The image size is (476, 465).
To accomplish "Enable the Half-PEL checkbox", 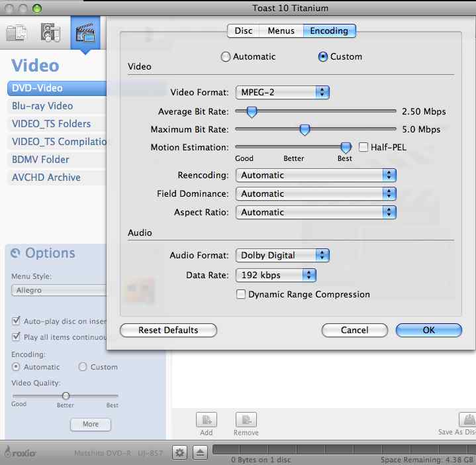I will (363, 147).
